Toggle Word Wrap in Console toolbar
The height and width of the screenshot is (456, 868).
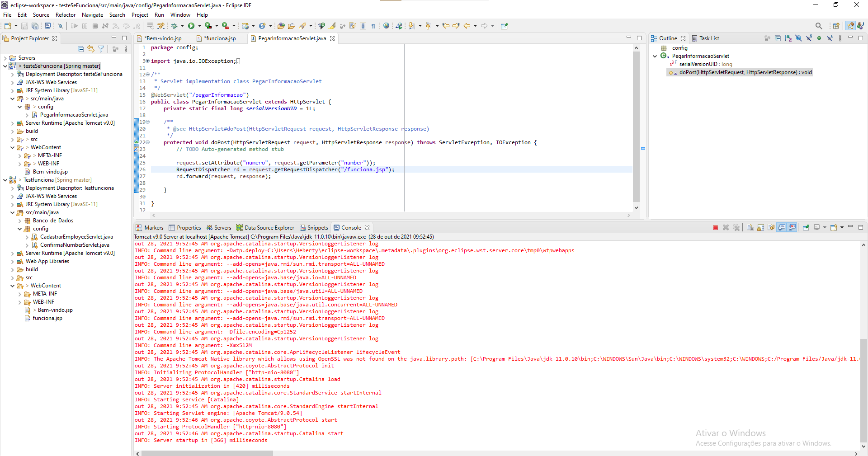[x=771, y=228]
